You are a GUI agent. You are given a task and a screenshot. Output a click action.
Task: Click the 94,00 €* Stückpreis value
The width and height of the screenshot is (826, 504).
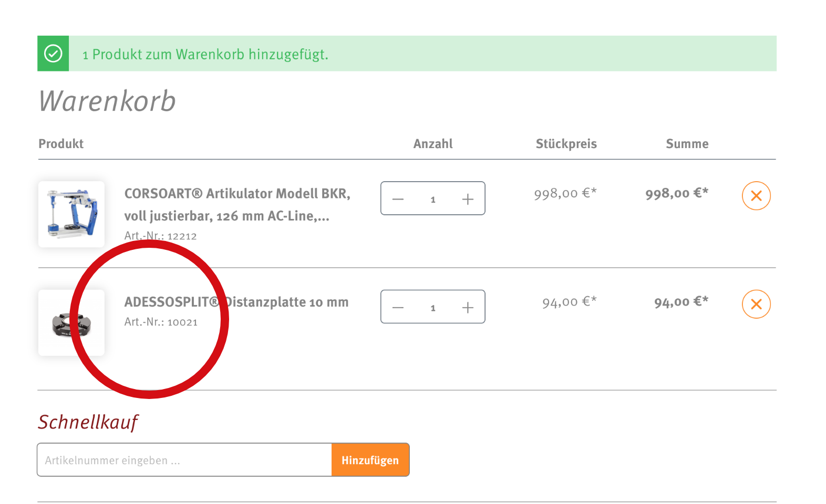click(570, 302)
